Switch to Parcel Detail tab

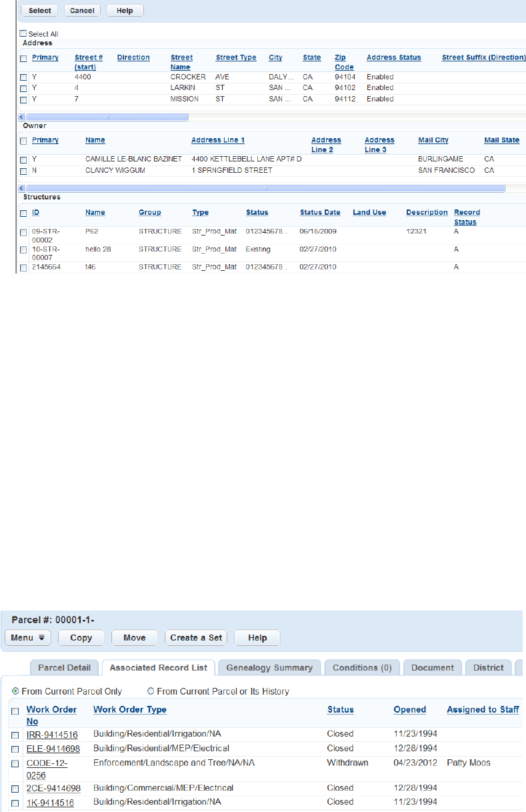point(65,667)
